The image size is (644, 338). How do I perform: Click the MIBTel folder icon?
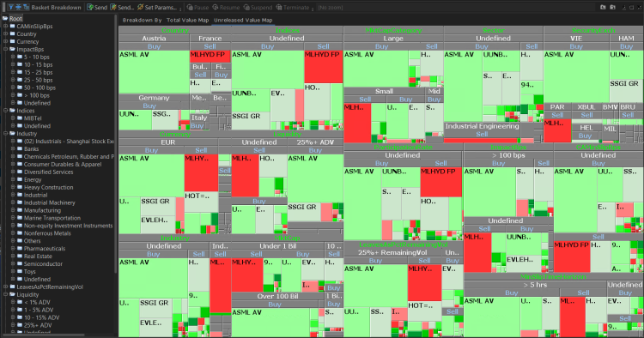click(20, 118)
